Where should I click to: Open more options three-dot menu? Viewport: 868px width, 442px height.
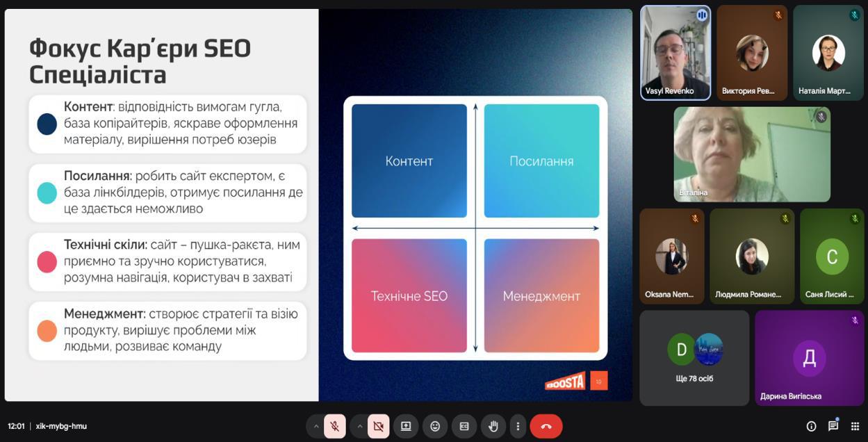point(517,426)
